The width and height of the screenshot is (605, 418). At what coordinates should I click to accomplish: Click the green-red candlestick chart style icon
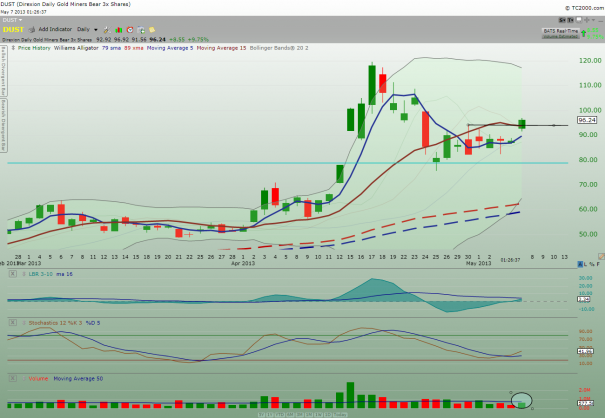tap(118, 30)
